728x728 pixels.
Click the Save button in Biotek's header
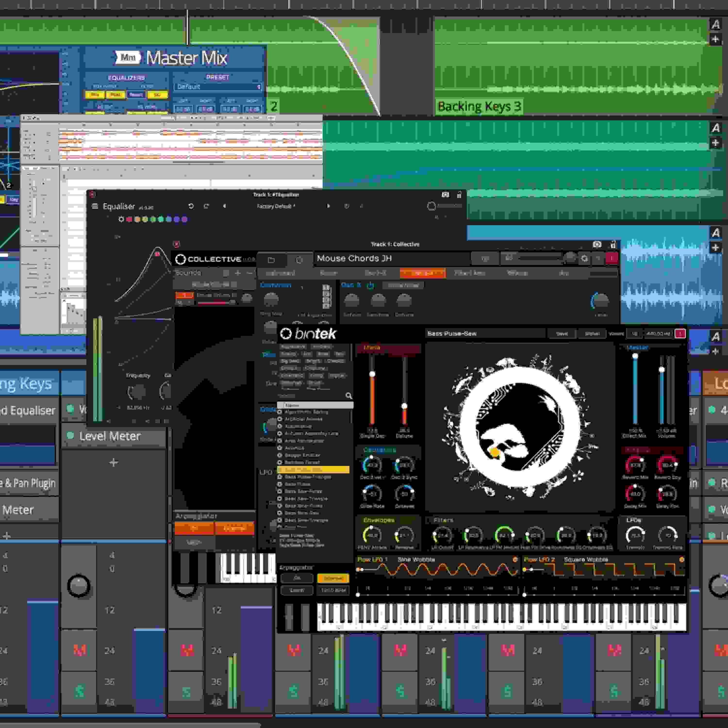pos(562,333)
